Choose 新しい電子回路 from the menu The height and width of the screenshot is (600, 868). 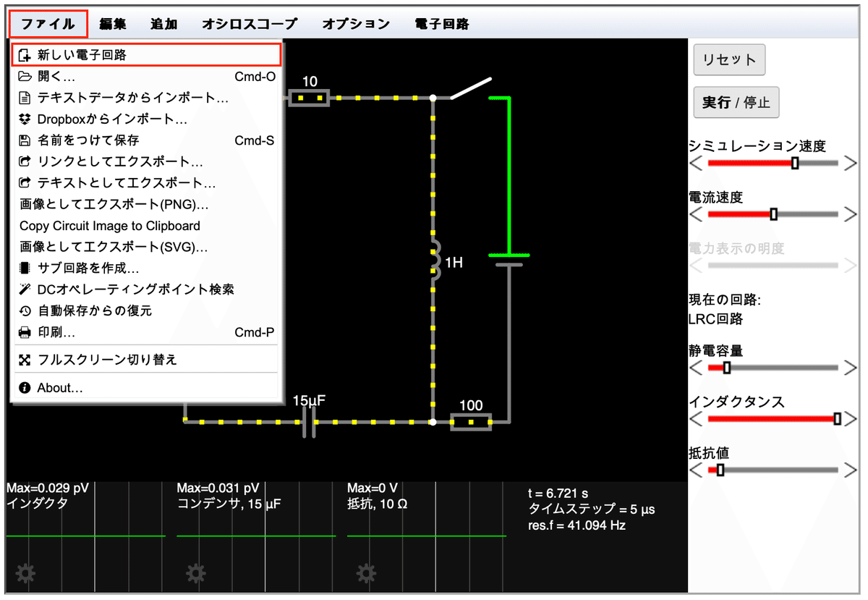click(x=146, y=55)
